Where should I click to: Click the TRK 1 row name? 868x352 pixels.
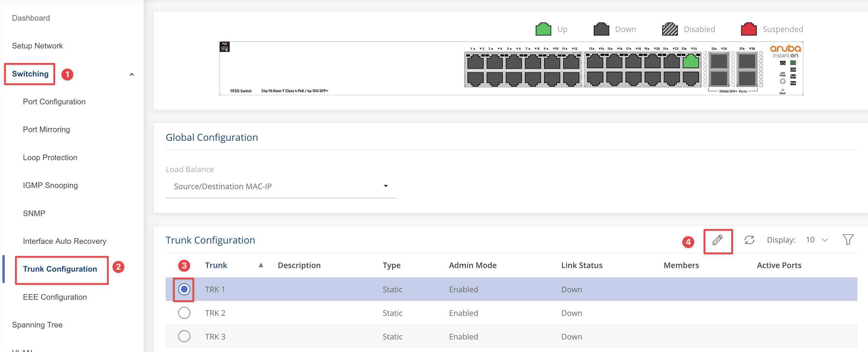(215, 290)
